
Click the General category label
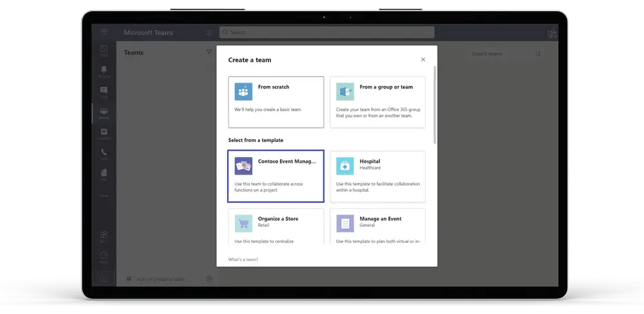pyautogui.click(x=367, y=225)
